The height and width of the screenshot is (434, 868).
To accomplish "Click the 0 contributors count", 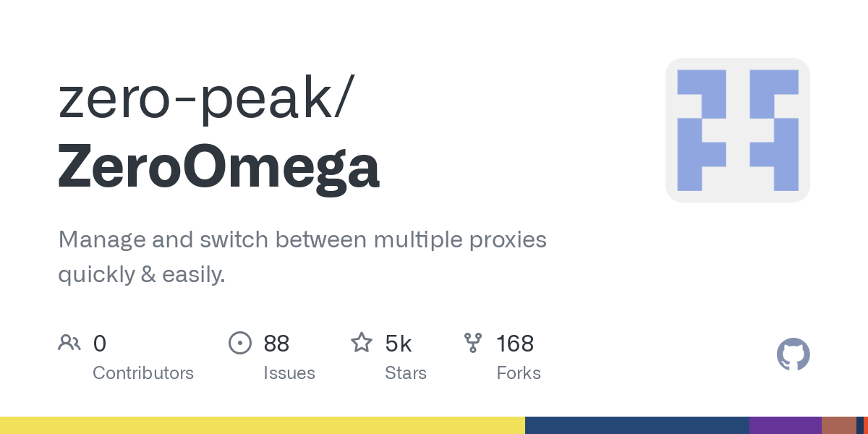I will click(100, 344).
